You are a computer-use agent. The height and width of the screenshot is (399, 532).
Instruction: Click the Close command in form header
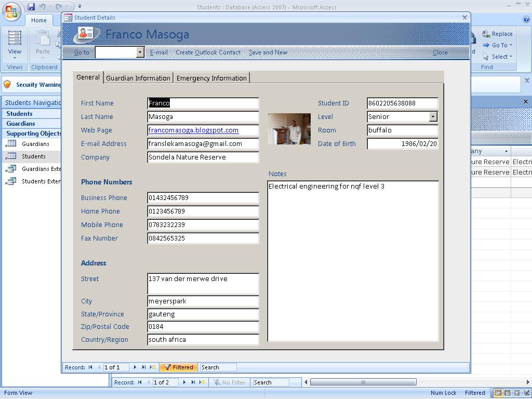point(440,52)
